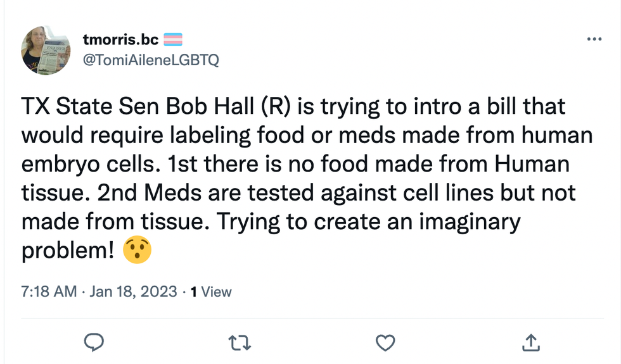
Task: Click the @TomiAileneLGBTQ handle
Action: pos(151,60)
